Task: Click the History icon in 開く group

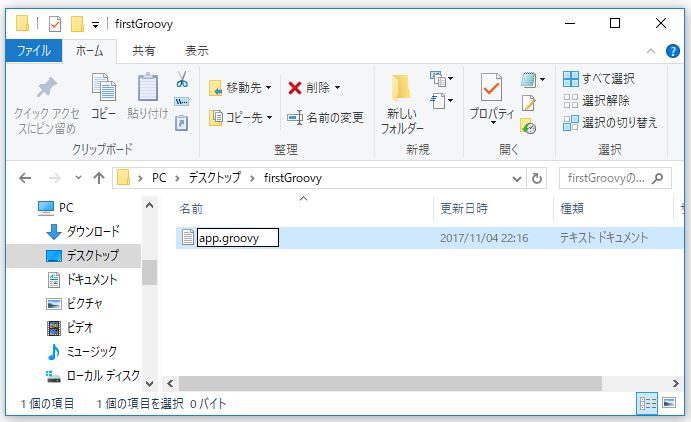Action: 528,126
